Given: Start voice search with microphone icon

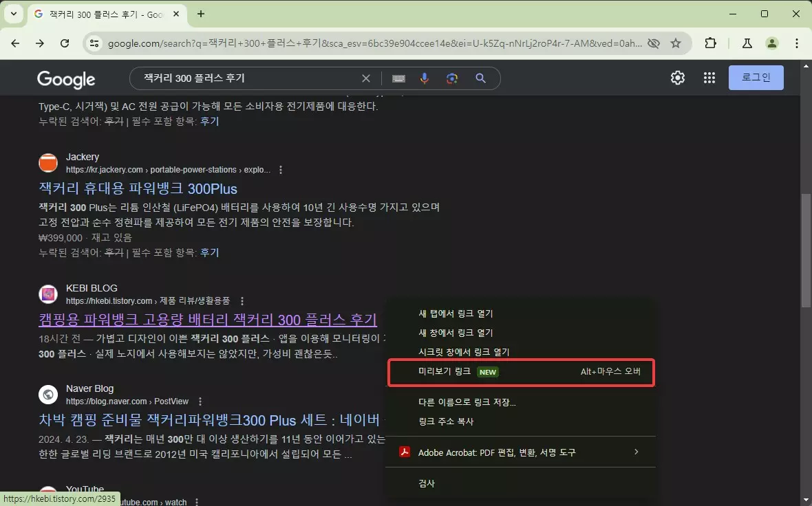Looking at the screenshot, I should point(424,78).
